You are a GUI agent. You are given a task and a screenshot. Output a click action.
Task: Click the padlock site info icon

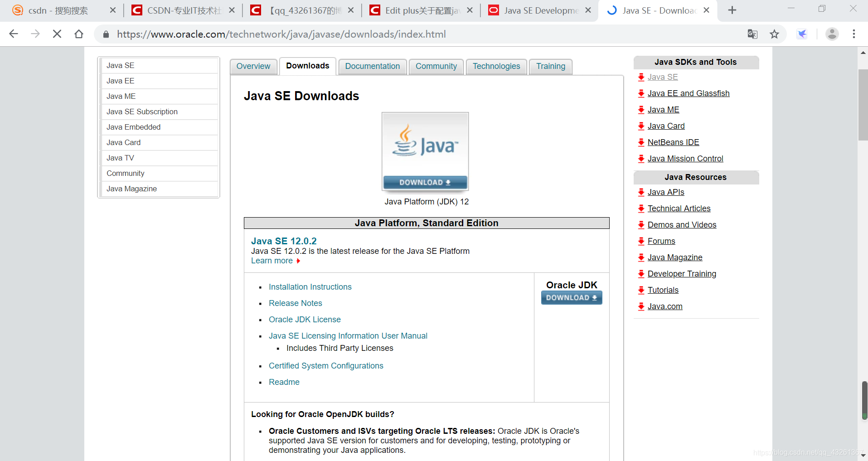tap(106, 34)
